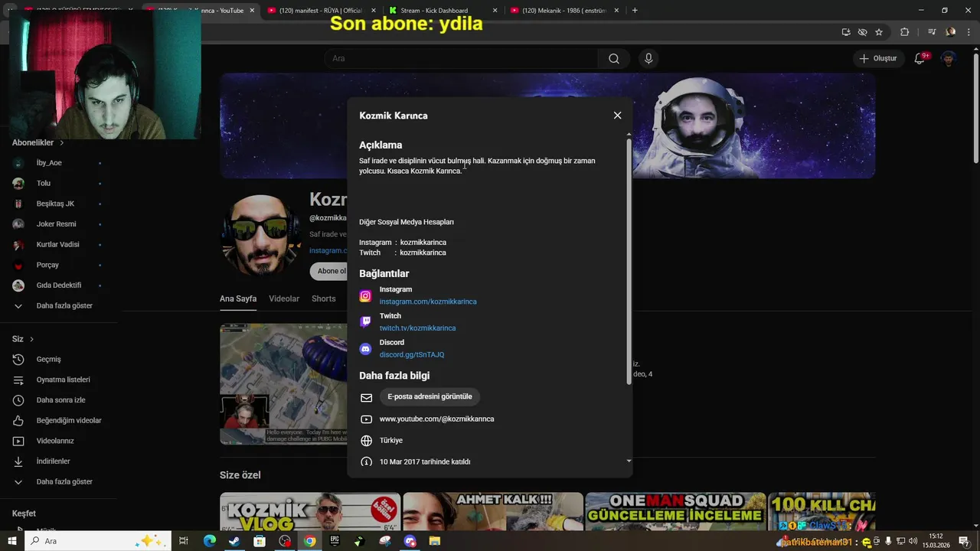
Task: Click 10 Mar 2017 tarihinde katıldı text
Action: pos(425,462)
